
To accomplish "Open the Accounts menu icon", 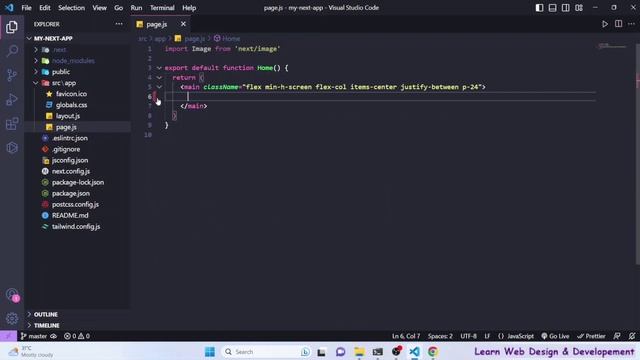I will [x=12, y=294].
